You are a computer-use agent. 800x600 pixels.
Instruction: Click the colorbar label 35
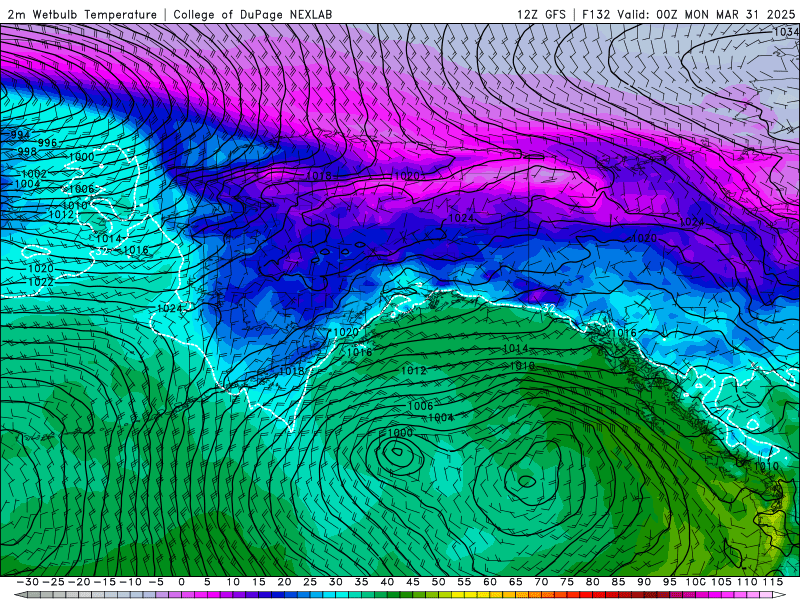pos(361,582)
